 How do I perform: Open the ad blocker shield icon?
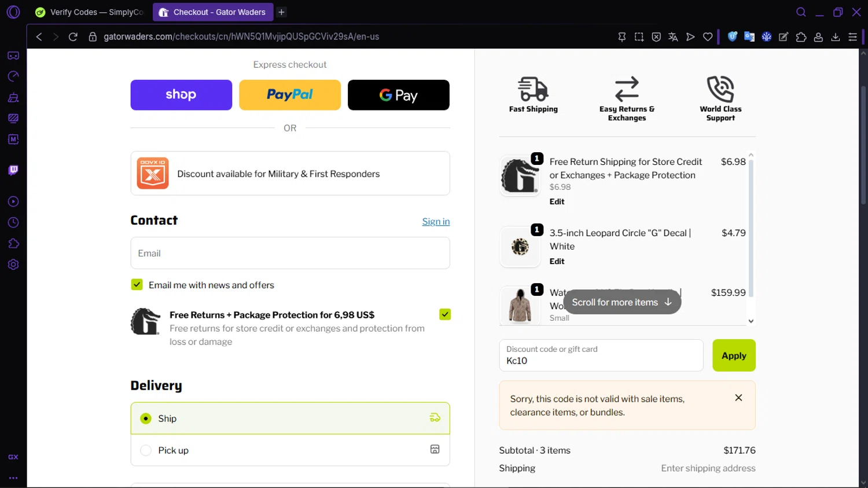tap(656, 36)
